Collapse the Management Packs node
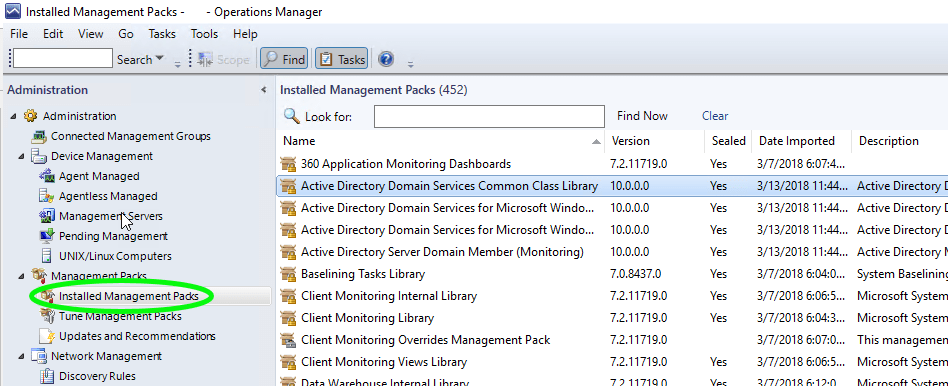948x386 pixels. pos(22,276)
